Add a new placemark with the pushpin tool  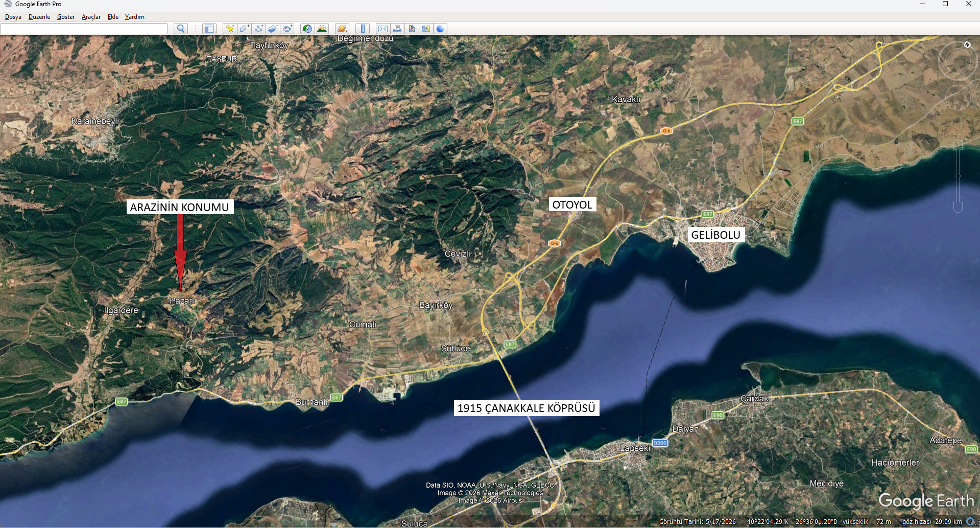click(230, 29)
